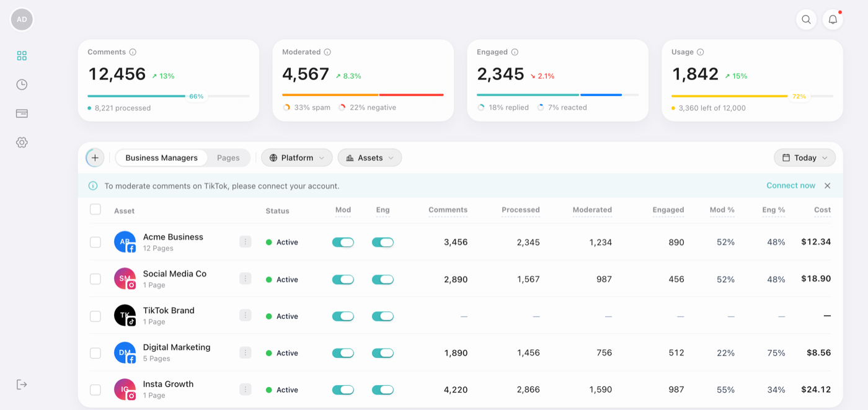Image resolution: width=868 pixels, height=410 pixels.
Task: Click the Engaged replied/reacted bar
Action: (x=557, y=95)
